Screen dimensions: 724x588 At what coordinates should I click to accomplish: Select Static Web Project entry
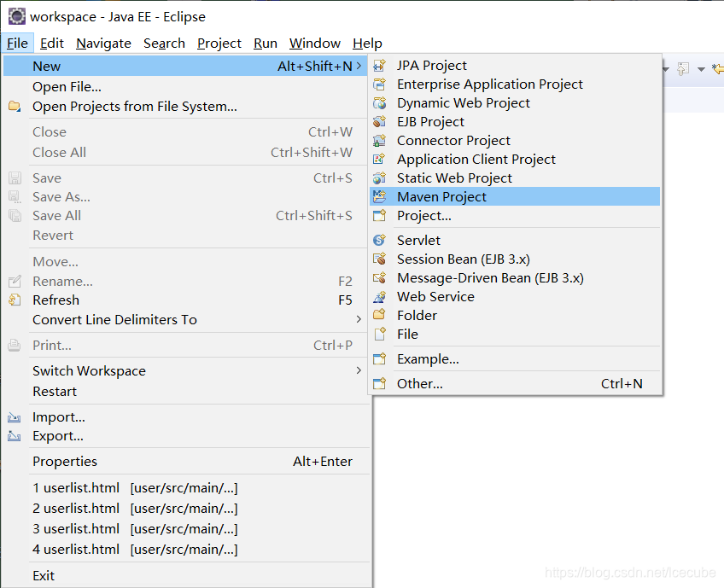click(515, 178)
